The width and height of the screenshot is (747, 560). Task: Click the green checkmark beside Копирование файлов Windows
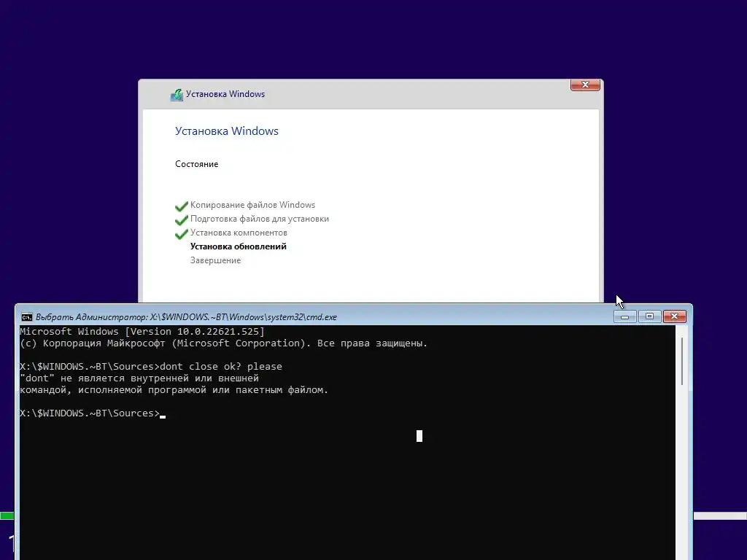tap(182, 206)
